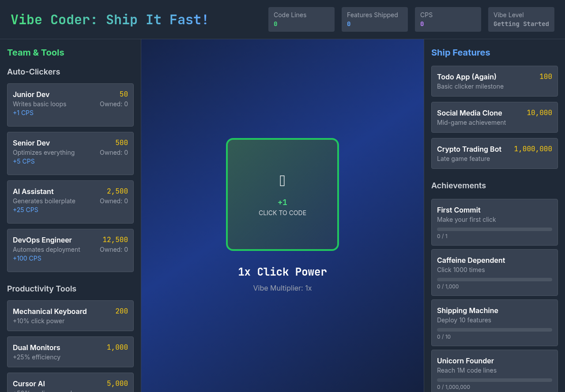Open the Code Lines stat counter

301,19
